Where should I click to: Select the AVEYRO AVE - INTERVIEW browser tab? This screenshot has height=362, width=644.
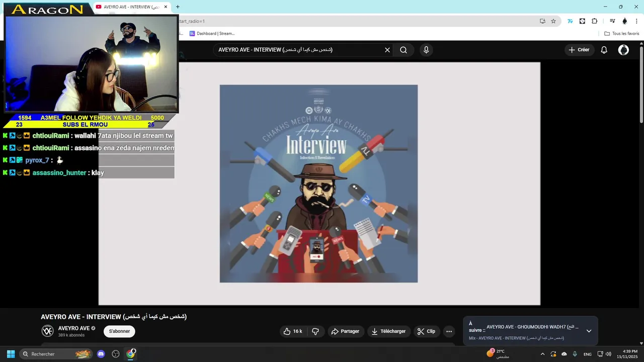pyautogui.click(x=130, y=7)
